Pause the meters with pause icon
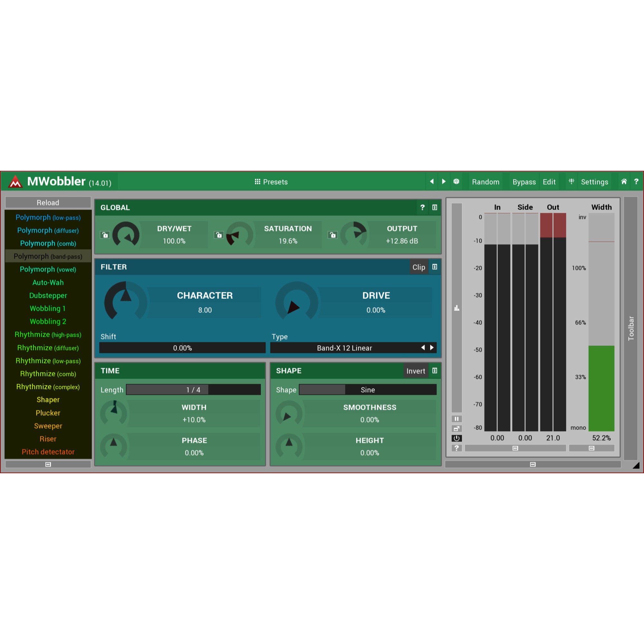644x644 pixels. coord(457,419)
